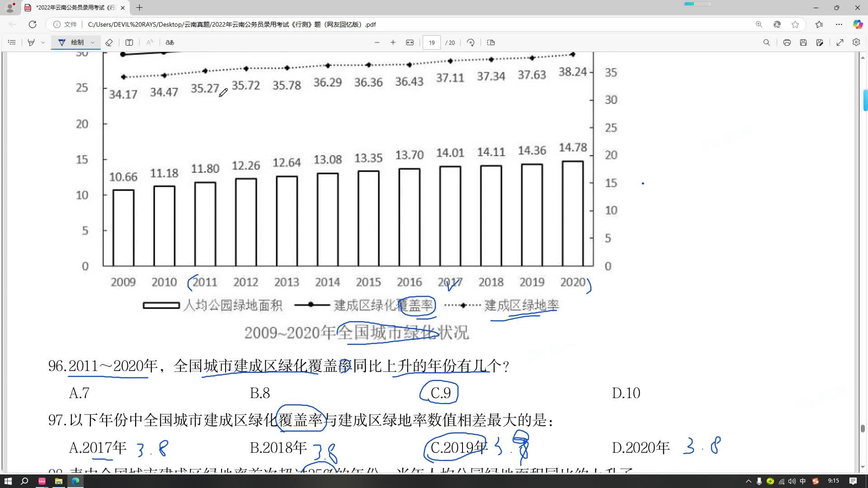
Task: Toggle the page view layout mode
Action: [x=491, y=42]
